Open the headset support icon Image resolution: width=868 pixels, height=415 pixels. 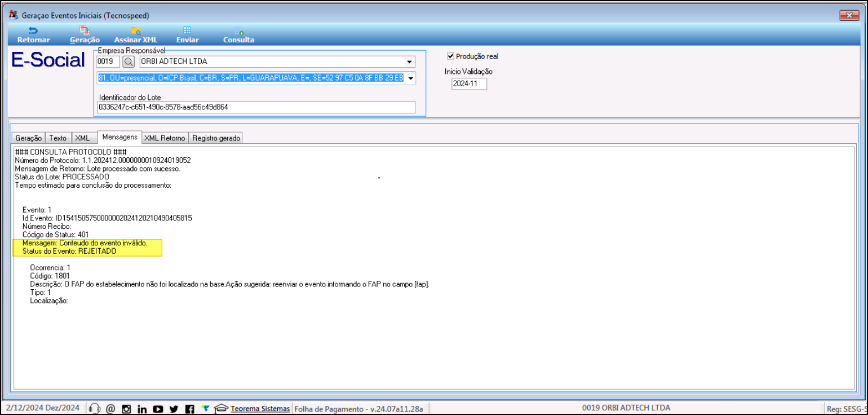coord(95,409)
